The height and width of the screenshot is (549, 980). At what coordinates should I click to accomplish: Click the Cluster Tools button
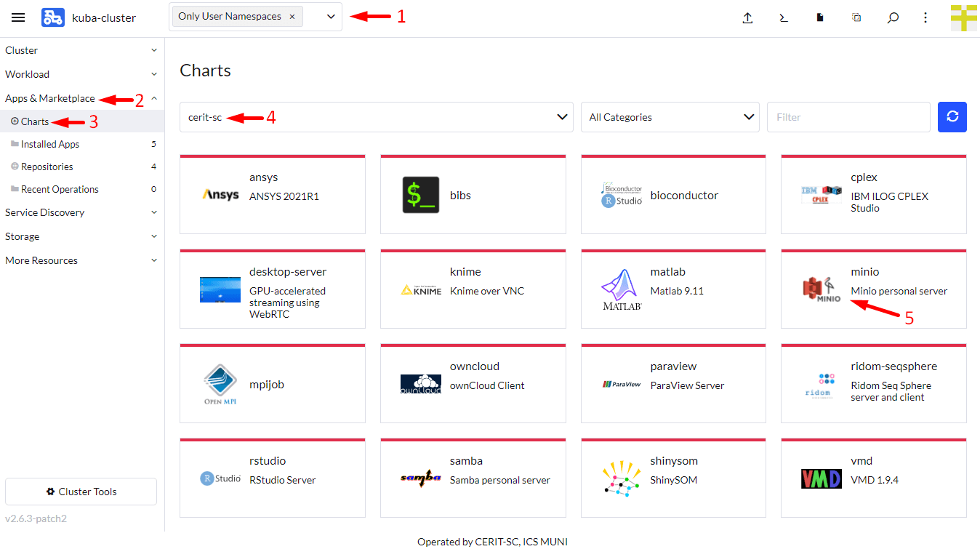[81, 492]
